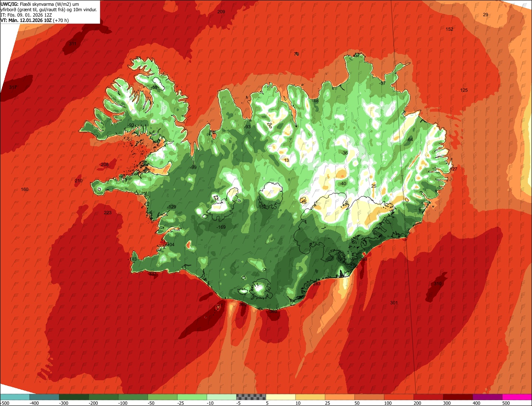Click the value -104 near Reykjavik
Viewport: 532px width, 406px height.
tap(170, 245)
